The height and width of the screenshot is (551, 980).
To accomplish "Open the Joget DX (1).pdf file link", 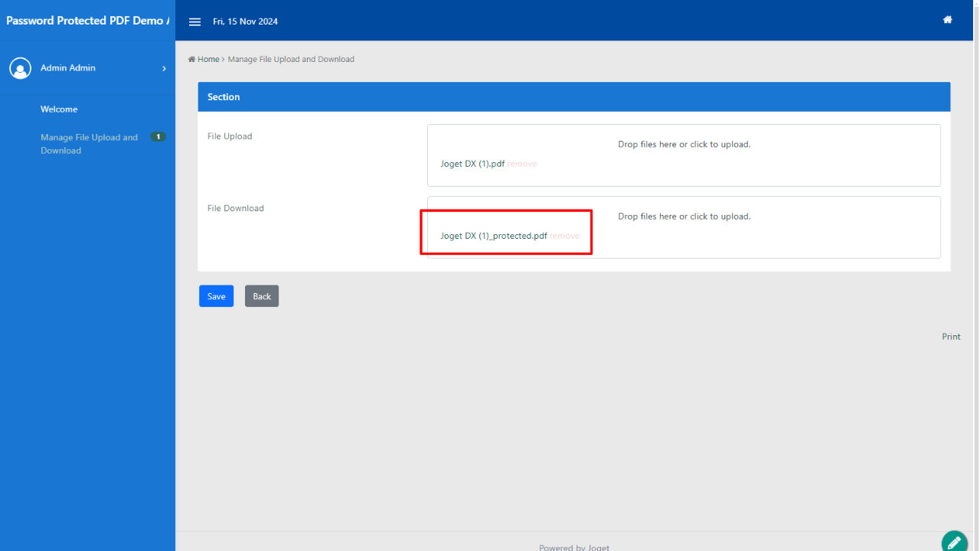I will pyautogui.click(x=472, y=164).
